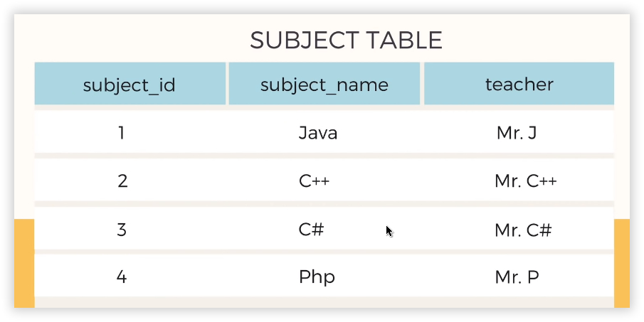This screenshot has height=322, width=644.
Task: Click the Mr. C# teacher cell
Action: coord(523,230)
